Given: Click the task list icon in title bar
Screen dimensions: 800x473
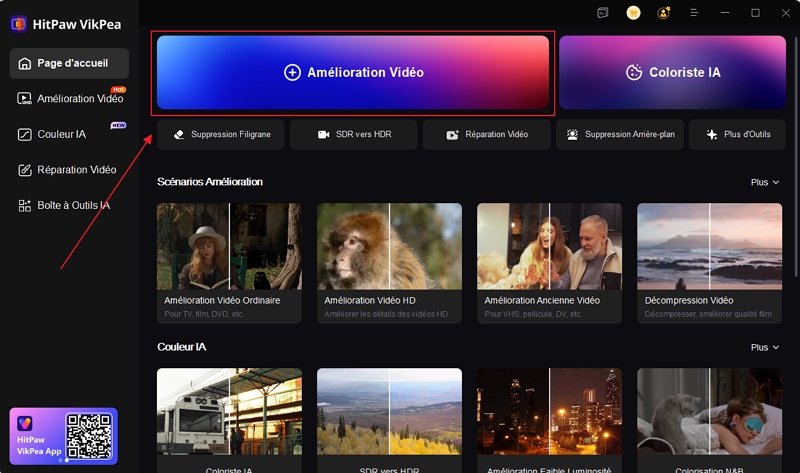Looking at the screenshot, I should tap(602, 13).
